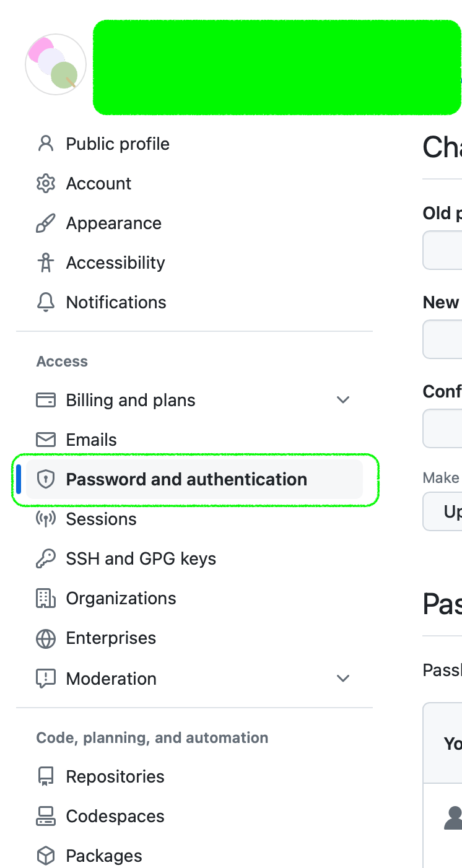
Task: Click the bell icon for Notifications
Action: pyautogui.click(x=46, y=302)
